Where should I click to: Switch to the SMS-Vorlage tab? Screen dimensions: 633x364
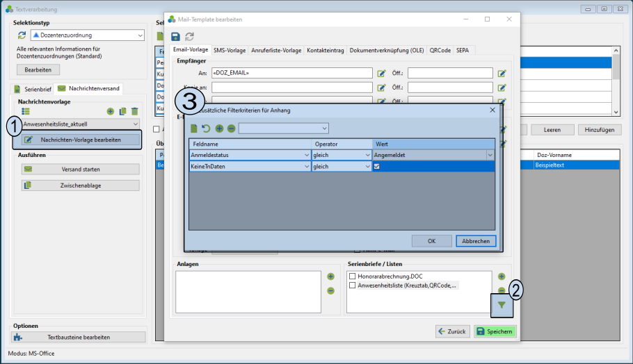pyautogui.click(x=230, y=51)
